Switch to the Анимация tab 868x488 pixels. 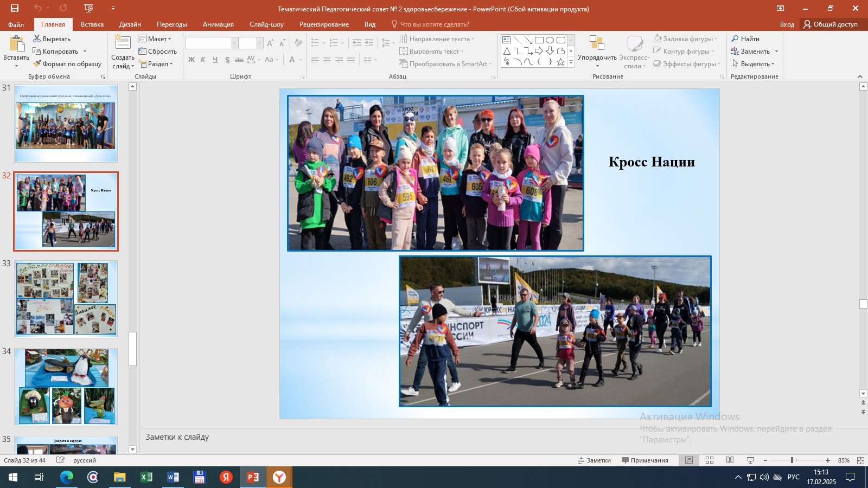[x=218, y=24]
